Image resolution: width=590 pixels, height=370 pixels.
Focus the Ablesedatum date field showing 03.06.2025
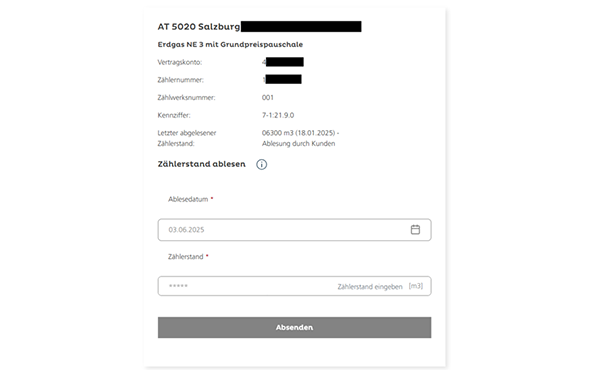point(294,230)
